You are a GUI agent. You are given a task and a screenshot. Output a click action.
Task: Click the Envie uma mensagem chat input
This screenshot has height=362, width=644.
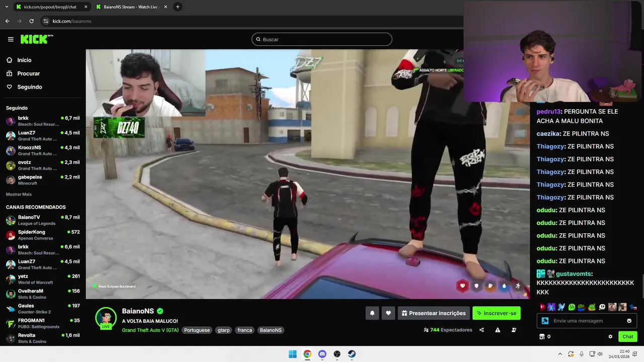coord(587,321)
